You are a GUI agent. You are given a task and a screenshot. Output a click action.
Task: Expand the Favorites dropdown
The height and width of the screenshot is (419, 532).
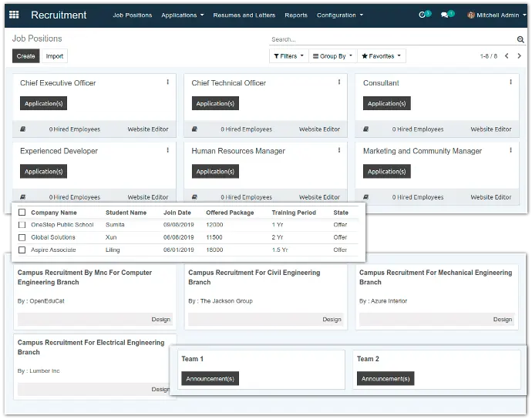[x=382, y=56]
